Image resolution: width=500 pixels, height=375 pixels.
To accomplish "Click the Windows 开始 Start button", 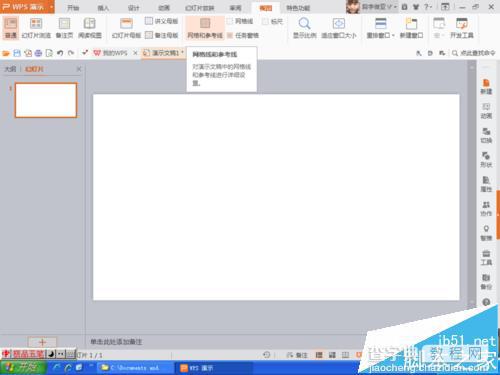I will click(23, 368).
